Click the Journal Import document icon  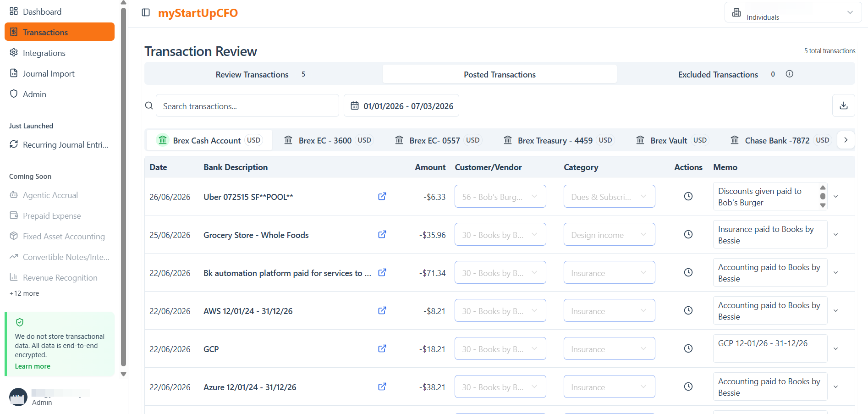pos(14,73)
